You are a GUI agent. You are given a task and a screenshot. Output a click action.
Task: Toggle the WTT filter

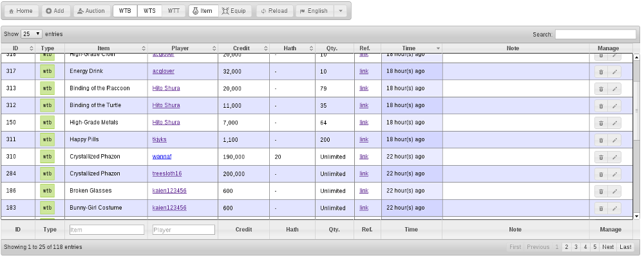click(x=174, y=11)
